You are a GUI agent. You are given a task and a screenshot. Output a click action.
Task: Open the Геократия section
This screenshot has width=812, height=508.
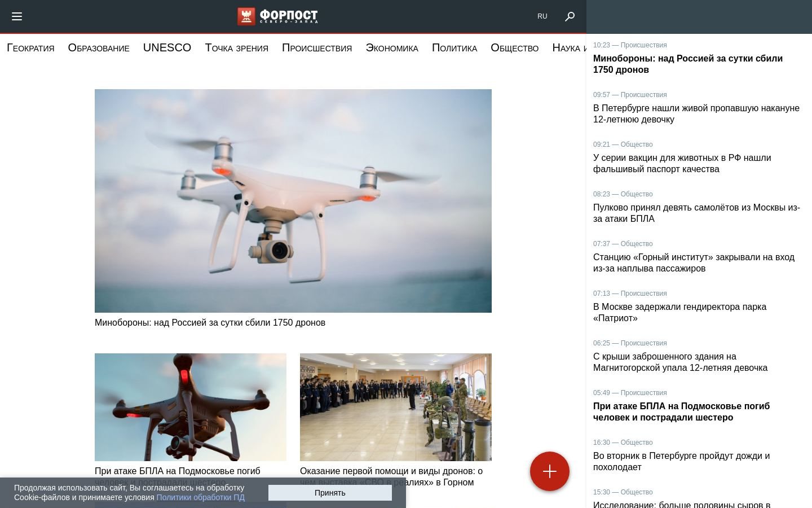(x=30, y=48)
